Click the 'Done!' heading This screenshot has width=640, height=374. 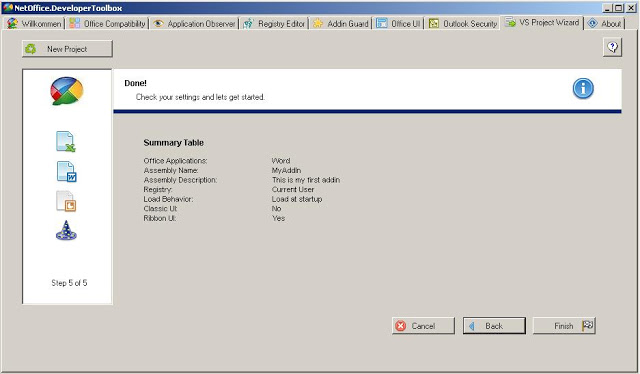[x=136, y=83]
